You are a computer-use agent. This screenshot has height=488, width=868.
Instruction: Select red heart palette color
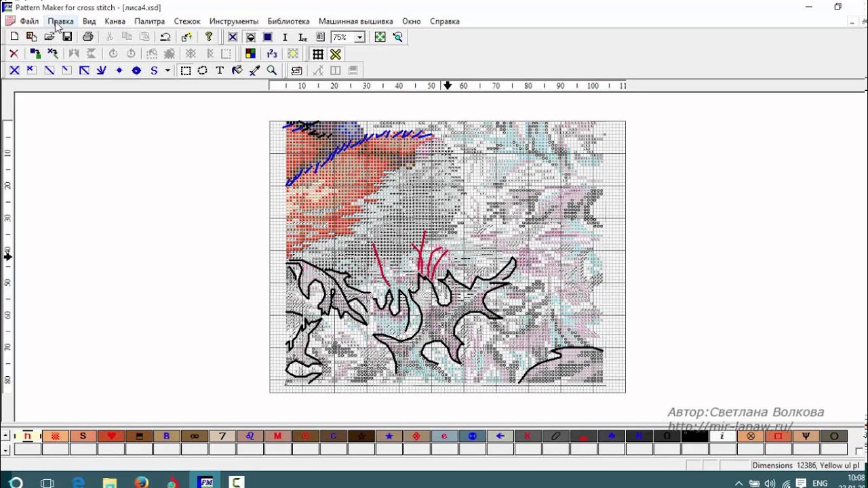click(x=111, y=436)
